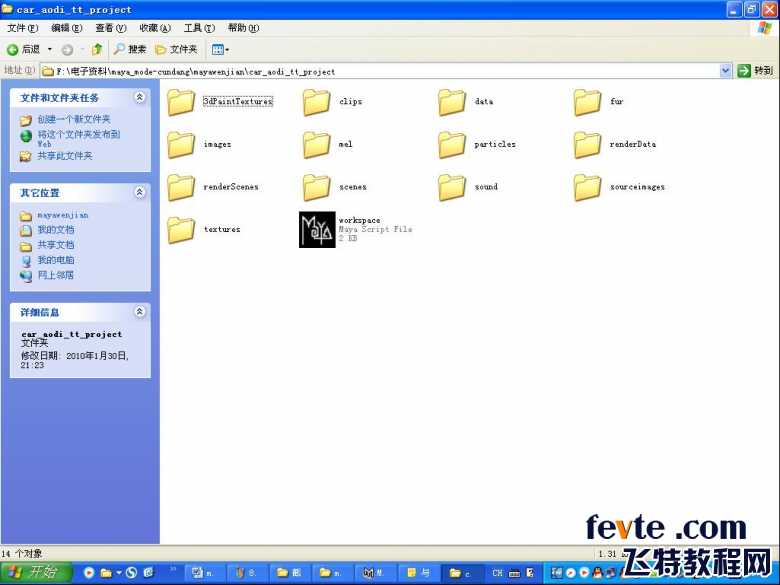Image resolution: width=780 pixels, height=585 pixels.
Task: Click the workspace file name text
Action: click(359, 220)
